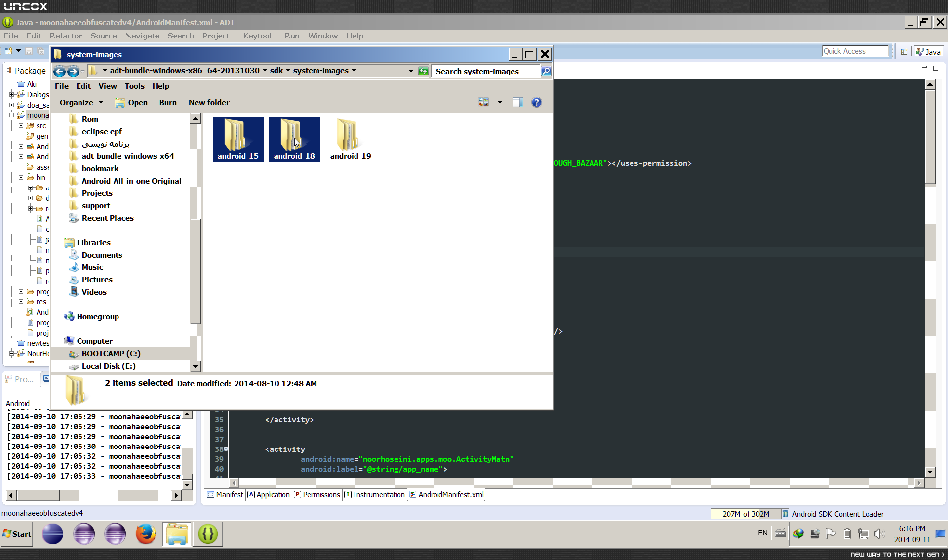Run garbage collector trash icon in status bar
This screenshot has width=948, height=560.
pyautogui.click(x=785, y=514)
